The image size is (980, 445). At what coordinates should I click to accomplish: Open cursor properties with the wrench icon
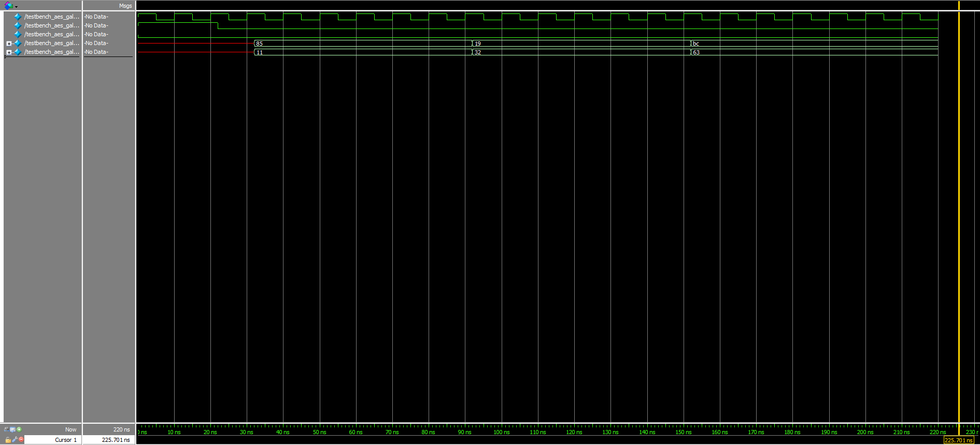point(15,439)
